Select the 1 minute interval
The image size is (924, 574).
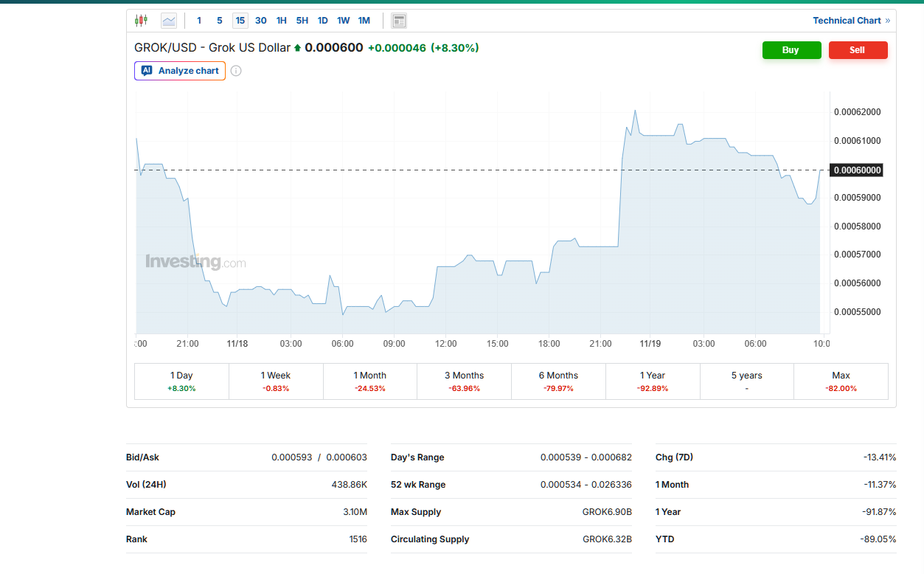point(199,21)
